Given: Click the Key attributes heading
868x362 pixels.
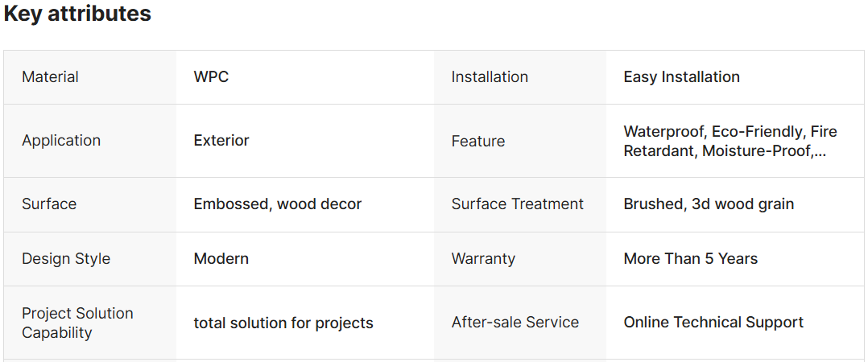Looking at the screenshot, I should pyautogui.click(x=77, y=14).
